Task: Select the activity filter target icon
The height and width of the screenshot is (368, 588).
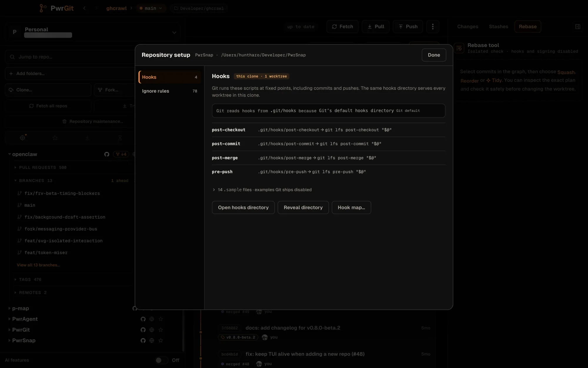Action: click(23, 137)
